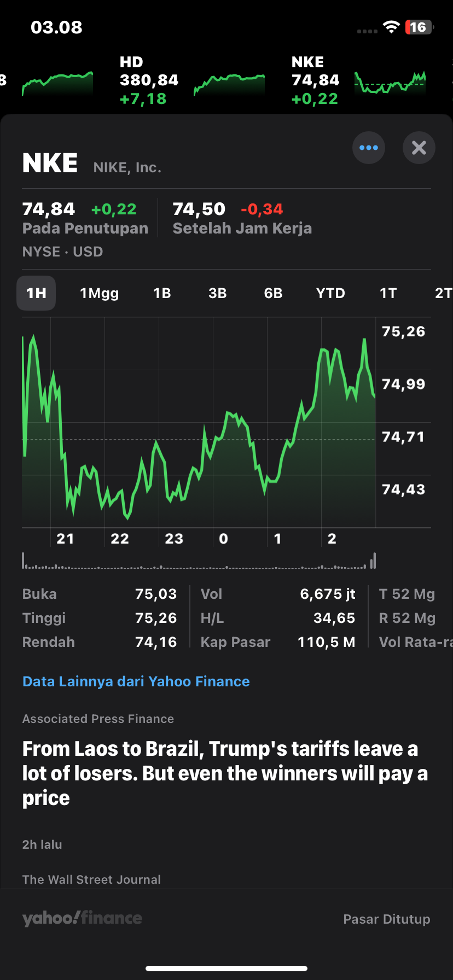Image resolution: width=453 pixels, height=980 pixels.
Task: Tap the NKE intraday price chart
Action: (x=199, y=423)
